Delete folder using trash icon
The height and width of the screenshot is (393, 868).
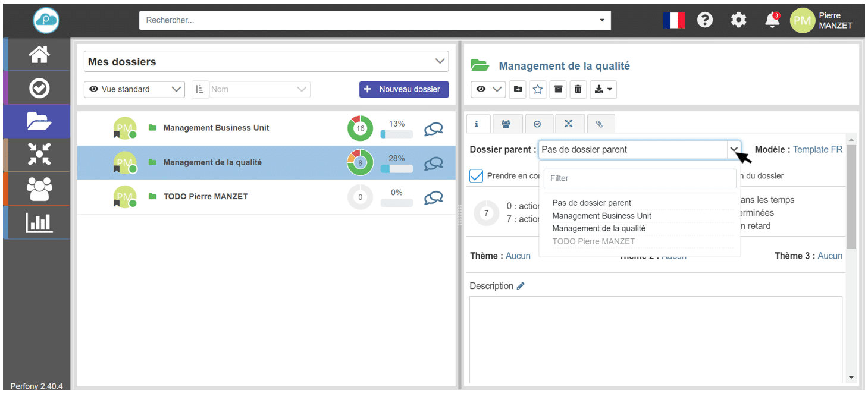(x=578, y=89)
